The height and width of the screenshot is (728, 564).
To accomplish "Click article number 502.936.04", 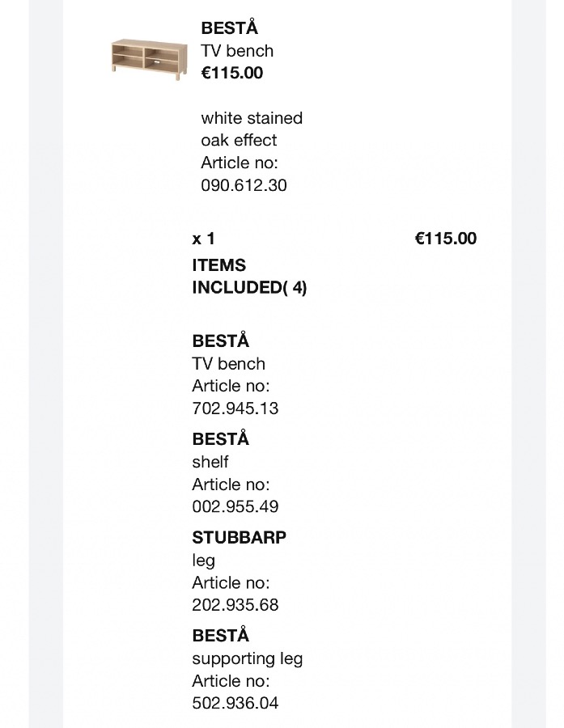I will click(235, 703).
